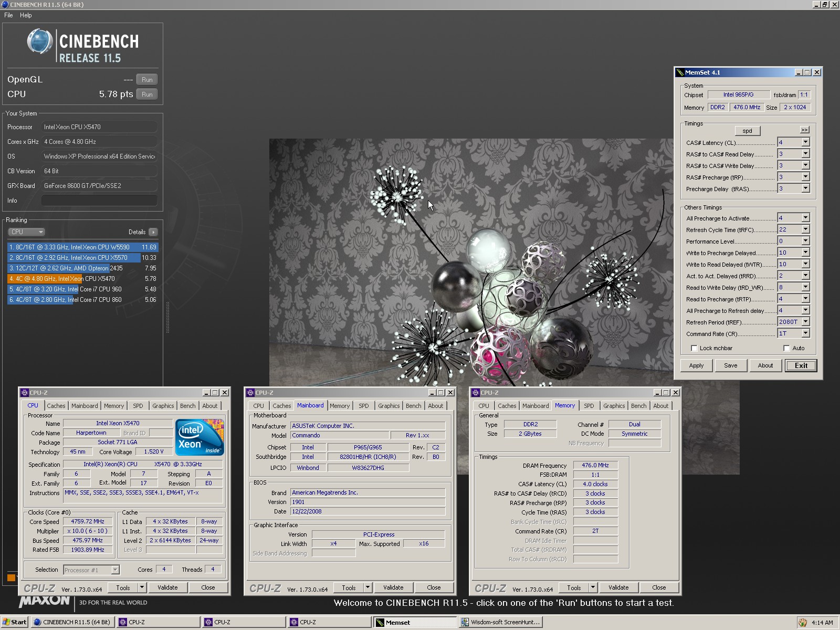Viewport: 840px width, 630px height.
Task: Click the Info input field in Your System
Action: [99, 201]
